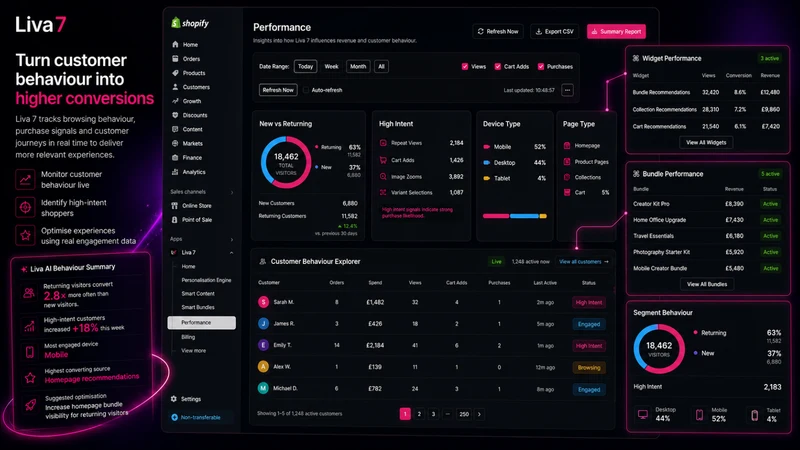This screenshot has height=450, width=800.
Task: Toggle the Views checkbox
Action: tap(465, 66)
